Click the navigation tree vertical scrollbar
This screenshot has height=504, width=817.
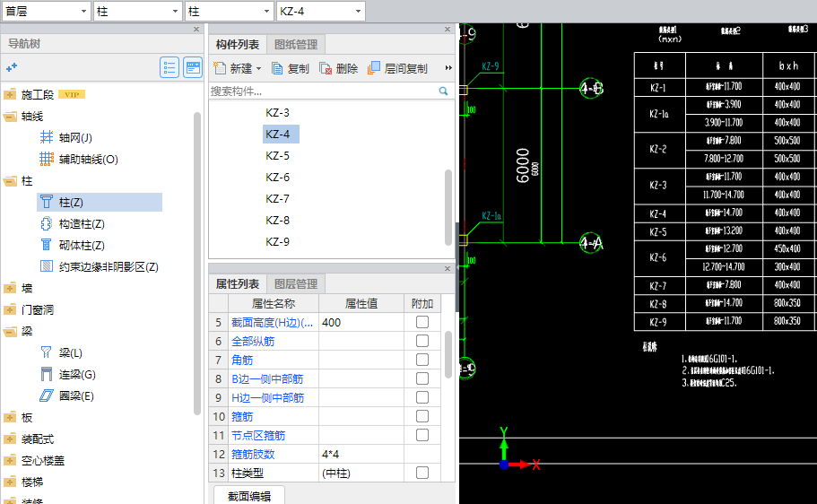point(197,263)
